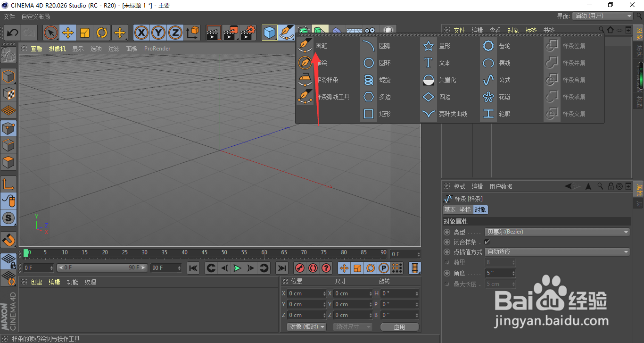Viewport: 644px width, 343px height.
Task: Click the position X field showing 0 cm
Action: (306, 293)
